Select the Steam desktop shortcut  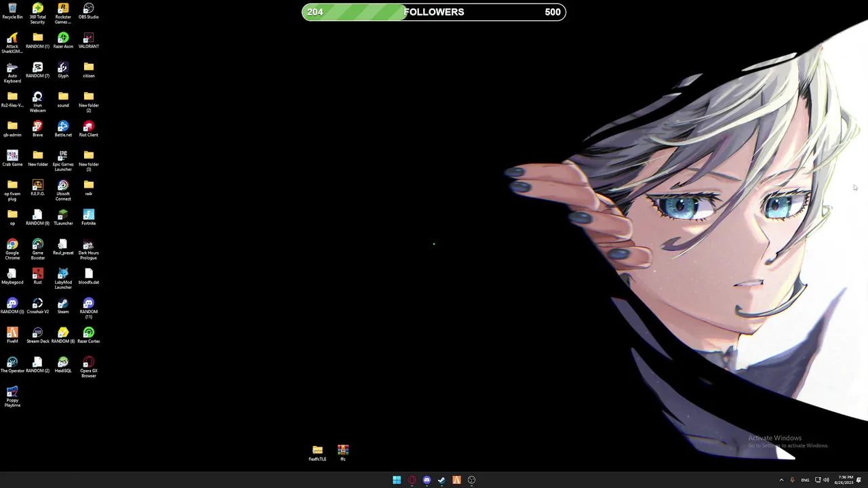[63, 306]
